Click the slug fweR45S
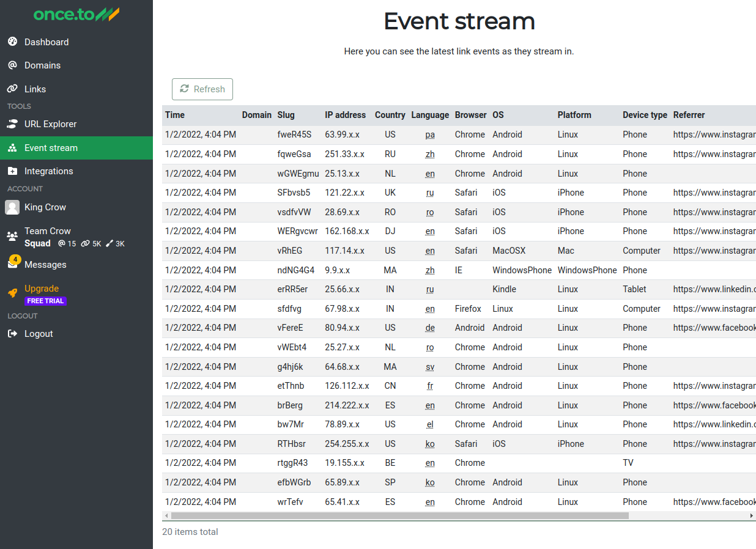The width and height of the screenshot is (756, 549). tap(294, 134)
